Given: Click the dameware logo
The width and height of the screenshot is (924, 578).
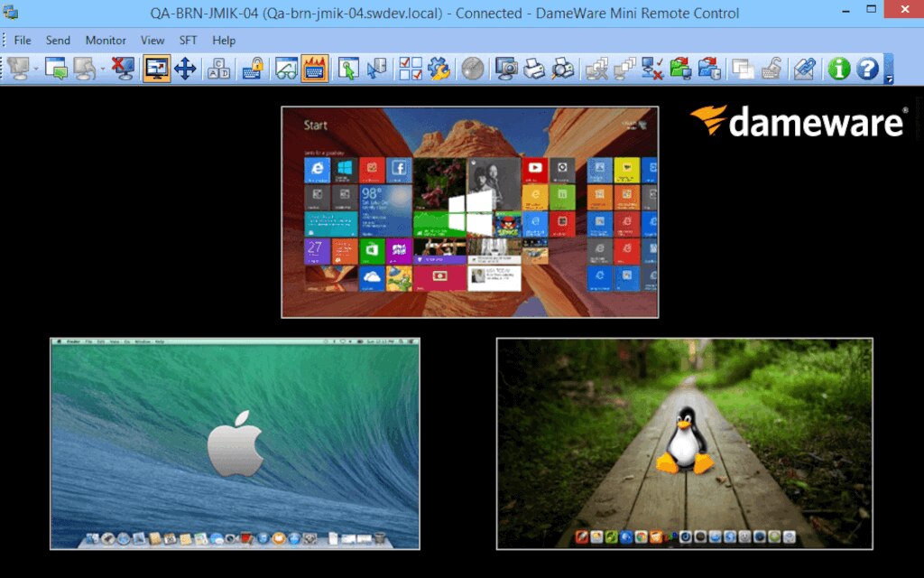Looking at the screenshot, I should coord(794,124).
